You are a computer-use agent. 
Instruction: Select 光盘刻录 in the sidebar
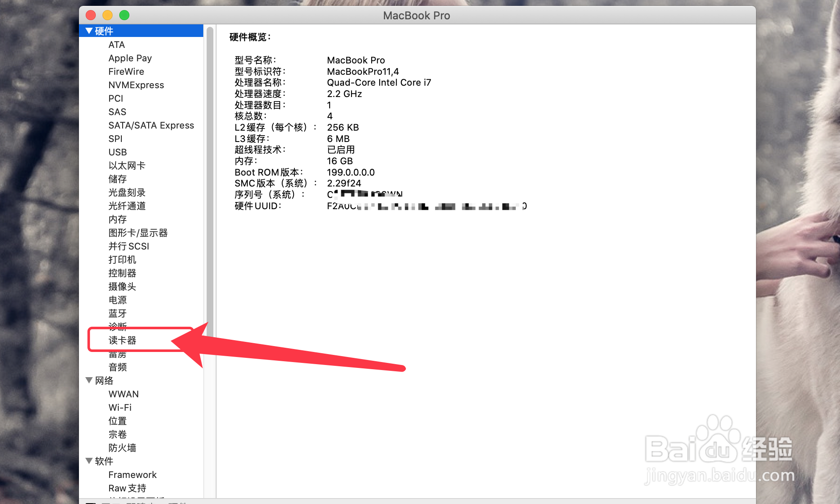pos(127,192)
